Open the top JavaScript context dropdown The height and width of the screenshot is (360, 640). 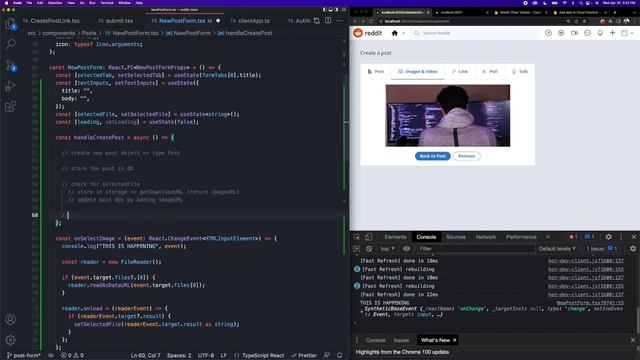387,249
